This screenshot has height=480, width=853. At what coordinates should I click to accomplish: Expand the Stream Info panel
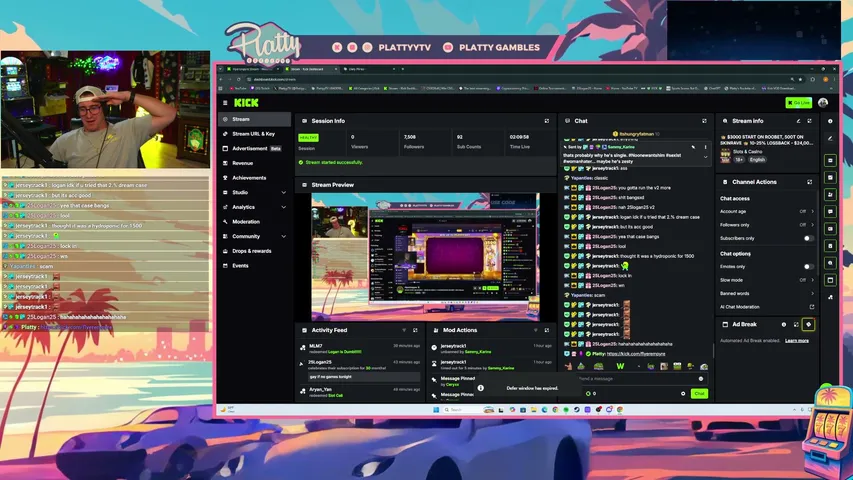point(809,121)
